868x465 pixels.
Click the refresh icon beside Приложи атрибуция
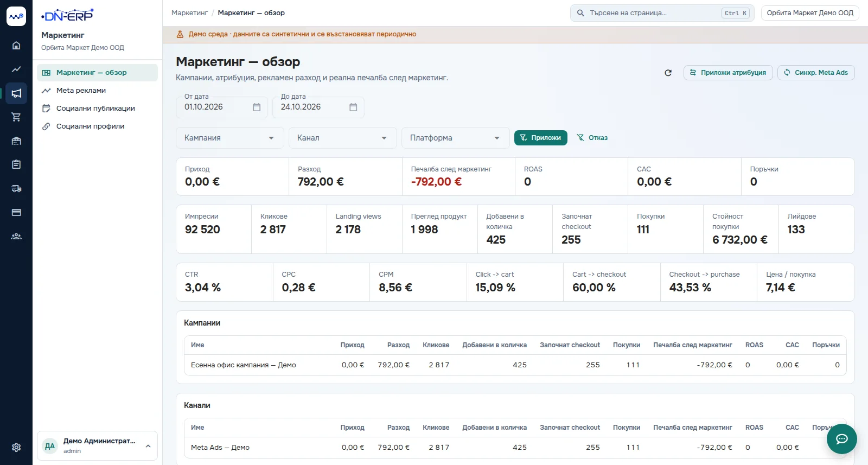pyautogui.click(x=668, y=73)
